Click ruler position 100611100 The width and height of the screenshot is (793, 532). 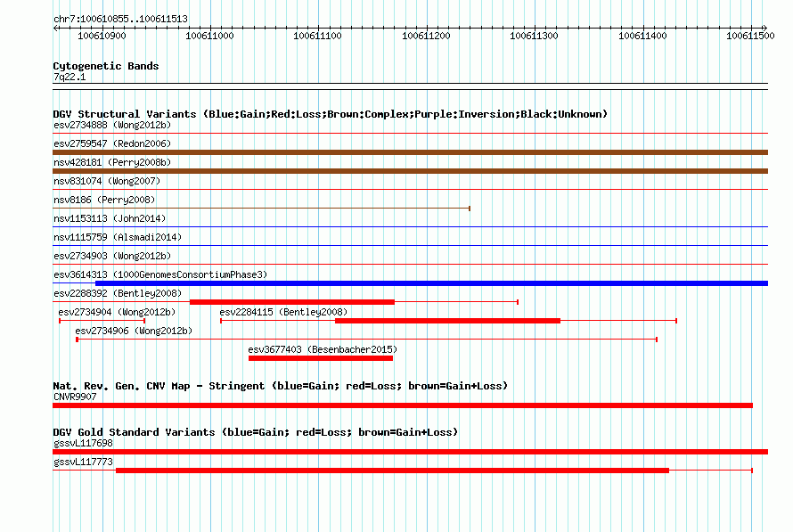317,36
